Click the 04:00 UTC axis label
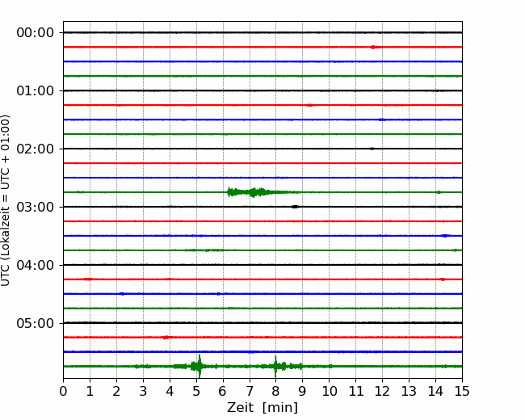This screenshot has height=420, width=525. 36,265
